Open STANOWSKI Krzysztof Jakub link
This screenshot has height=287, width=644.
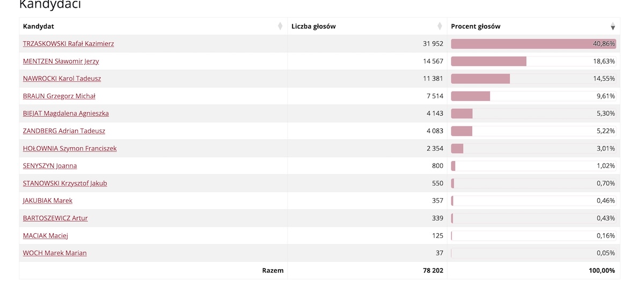[x=65, y=183]
